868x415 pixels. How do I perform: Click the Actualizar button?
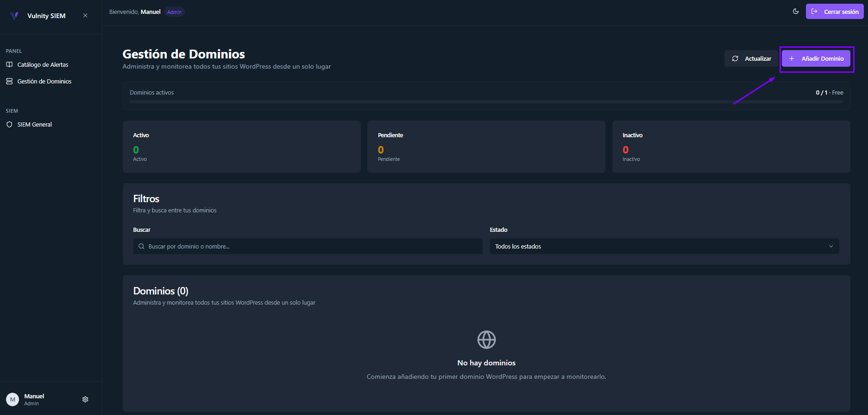coord(751,58)
